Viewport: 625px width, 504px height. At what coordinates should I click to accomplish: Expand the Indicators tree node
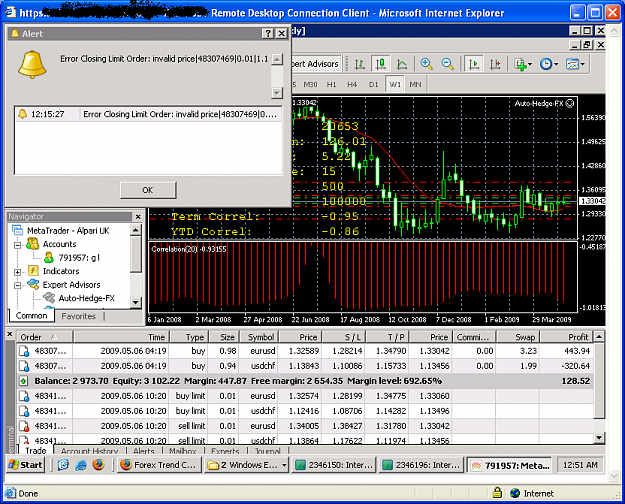coord(18,272)
